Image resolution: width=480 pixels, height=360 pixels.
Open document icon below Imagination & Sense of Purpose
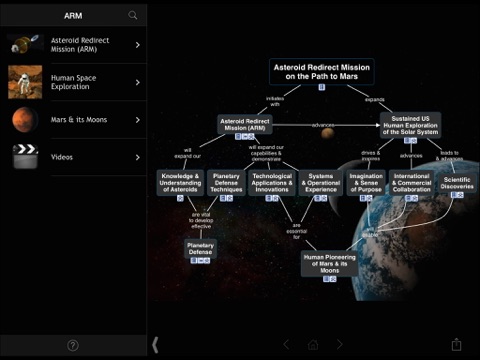click(x=363, y=198)
